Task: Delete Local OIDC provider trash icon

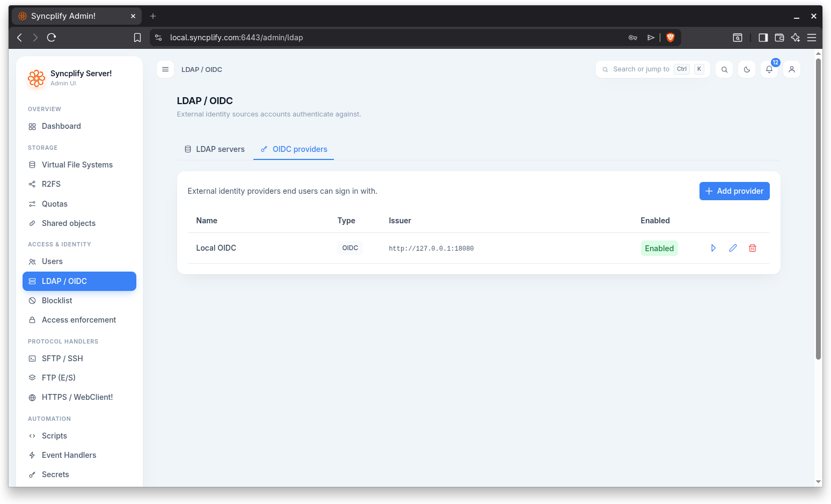Action: [x=753, y=248]
